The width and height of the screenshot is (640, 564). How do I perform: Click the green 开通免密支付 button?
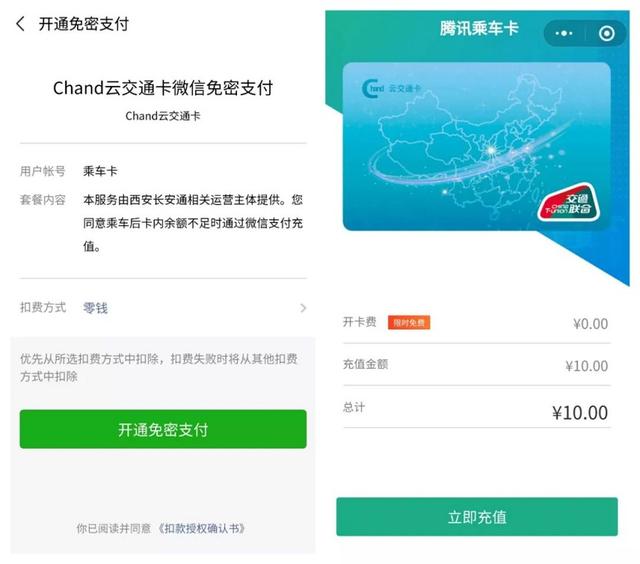(163, 429)
